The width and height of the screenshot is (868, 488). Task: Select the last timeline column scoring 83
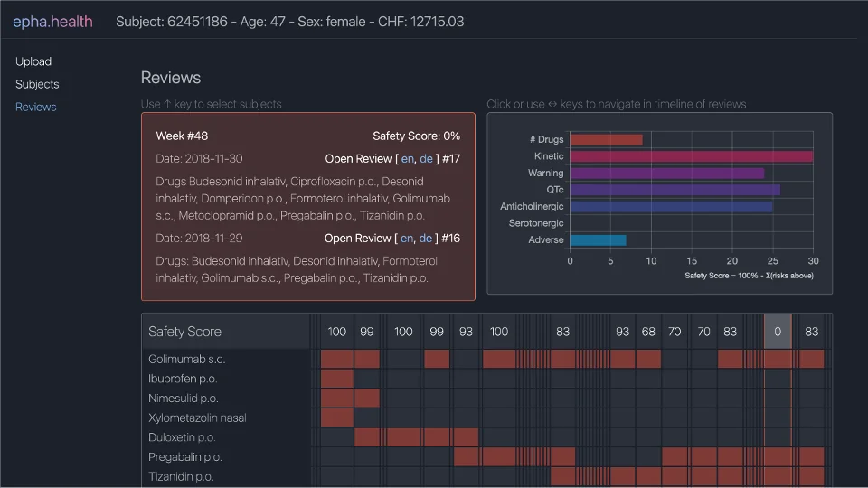[x=812, y=332]
